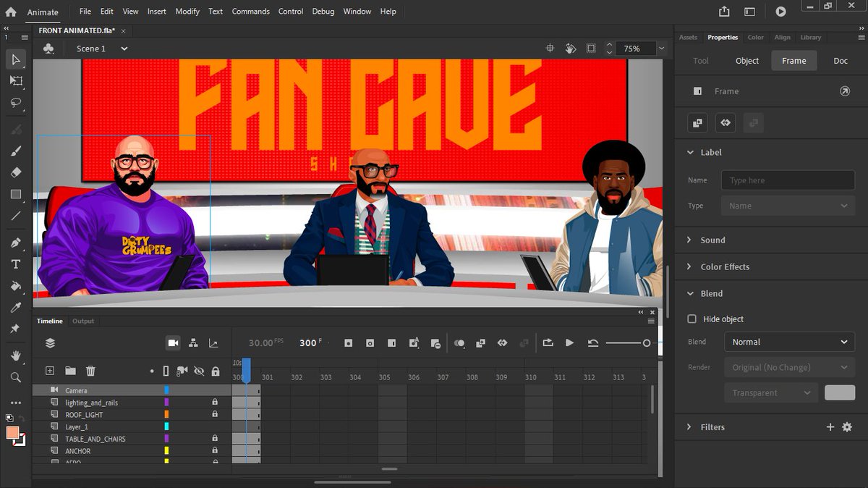Image resolution: width=868 pixels, height=488 pixels.
Task: Select the Selection arrow tool
Action: pos(16,59)
